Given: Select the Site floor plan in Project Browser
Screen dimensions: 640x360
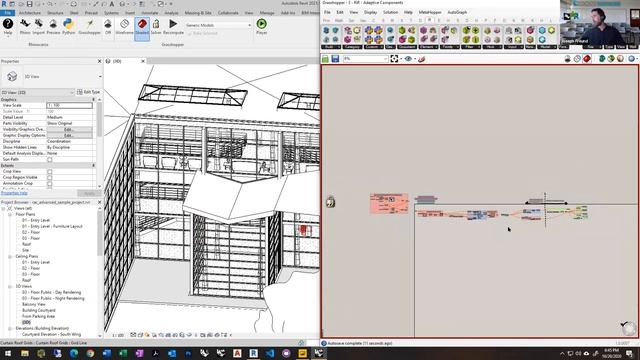Looking at the screenshot, I should [26, 250].
